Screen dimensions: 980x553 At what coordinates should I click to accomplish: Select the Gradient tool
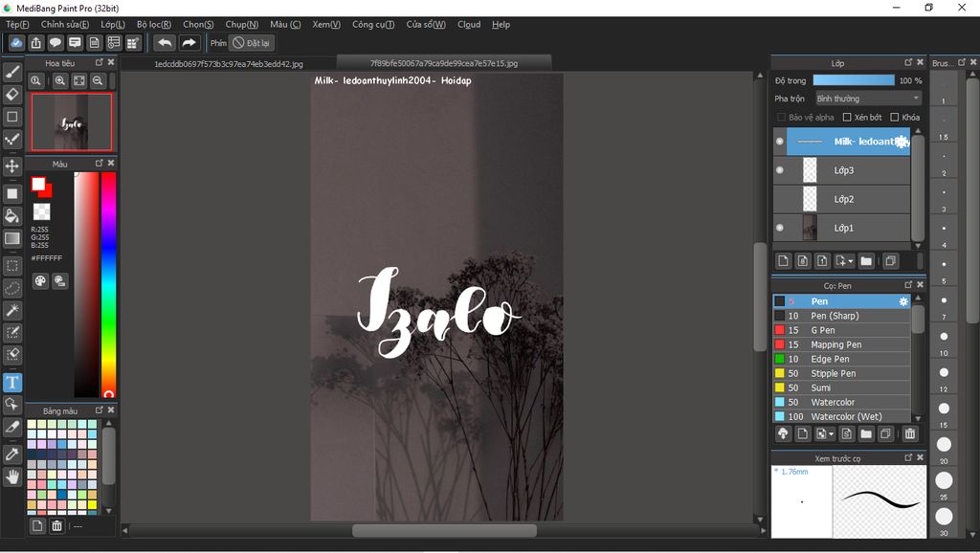11,238
